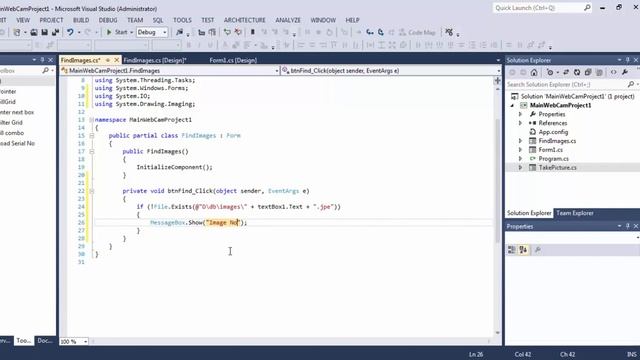Open the PROJECT menu
Viewport: 640px width, 360px height.
(51, 20)
